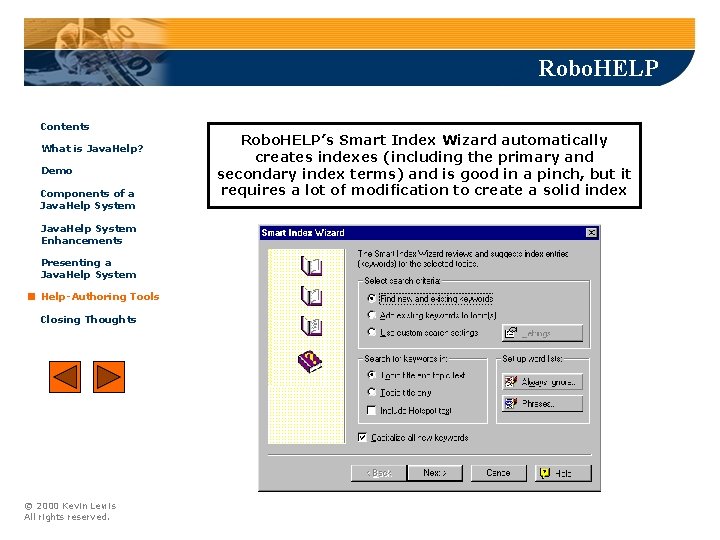Image resolution: width=720 pixels, height=540 pixels.
Task: Open the Contents navigation link
Action: (65, 127)
